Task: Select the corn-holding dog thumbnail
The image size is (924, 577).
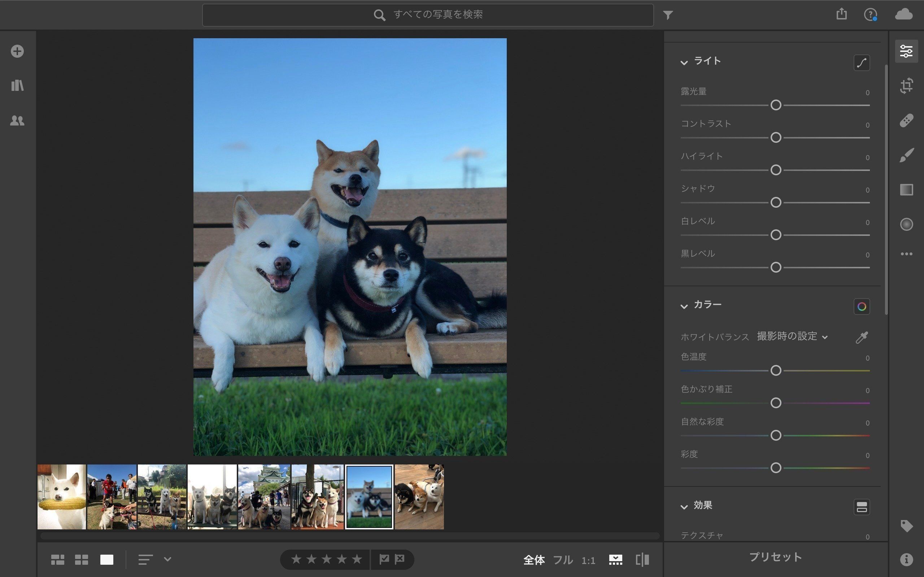Action: (x=61, y=497)
